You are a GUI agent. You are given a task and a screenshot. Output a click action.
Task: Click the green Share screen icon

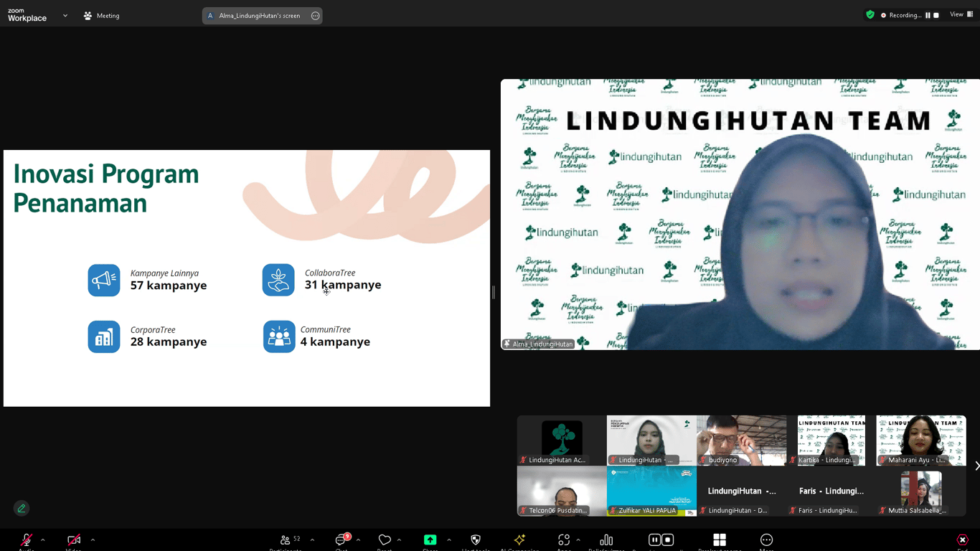coord(430,540)
